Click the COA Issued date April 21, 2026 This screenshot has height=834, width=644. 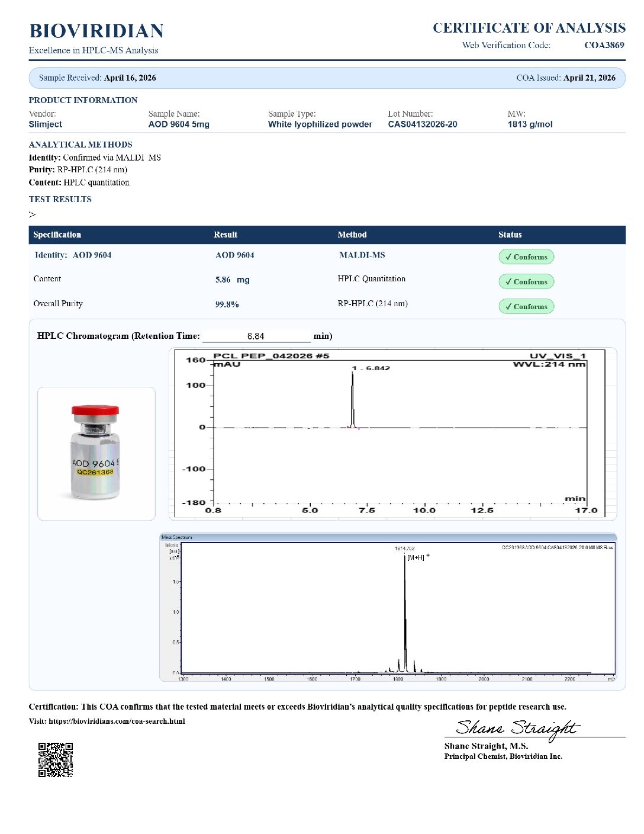tap(590, 78)
